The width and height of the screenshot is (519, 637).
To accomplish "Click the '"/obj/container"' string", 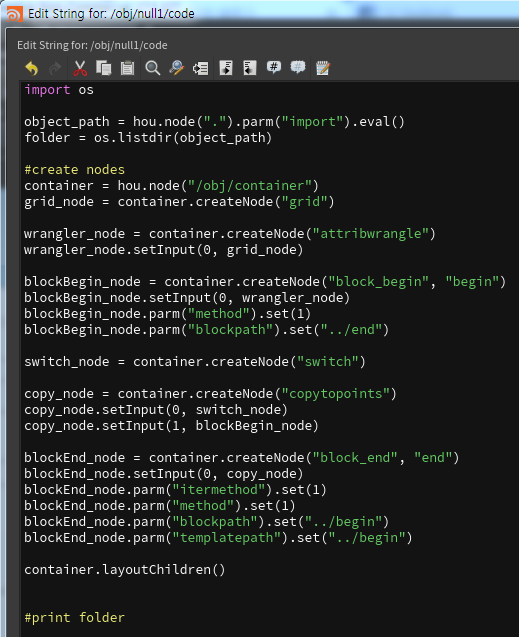I will [250, 186].
